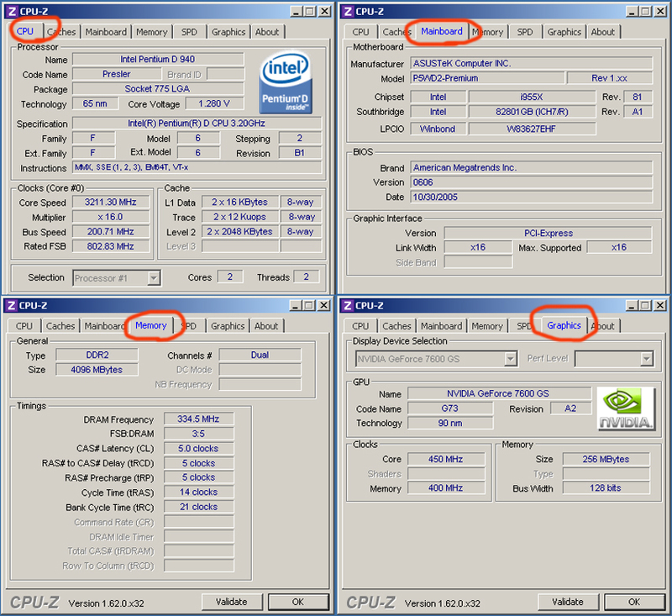This screenshot has width=672, height=616.
Task: Switch to About tab in the Memory window
Action: 266,326
